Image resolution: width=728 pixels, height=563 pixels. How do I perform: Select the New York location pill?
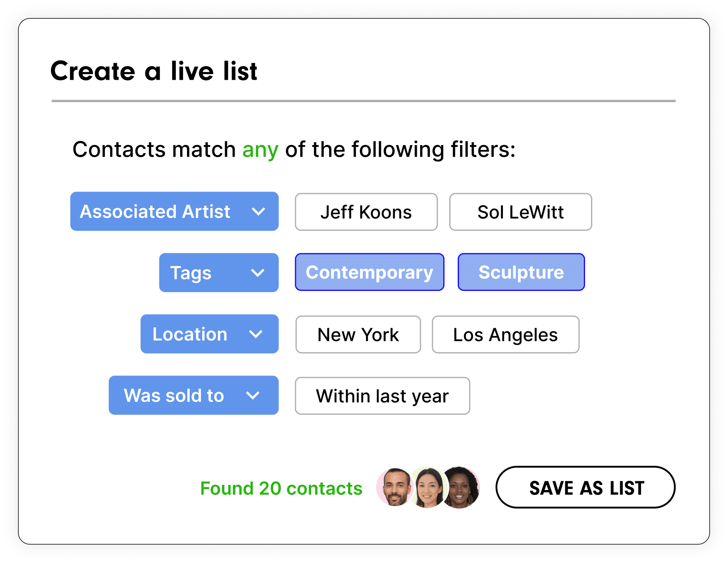pos(358,334)
